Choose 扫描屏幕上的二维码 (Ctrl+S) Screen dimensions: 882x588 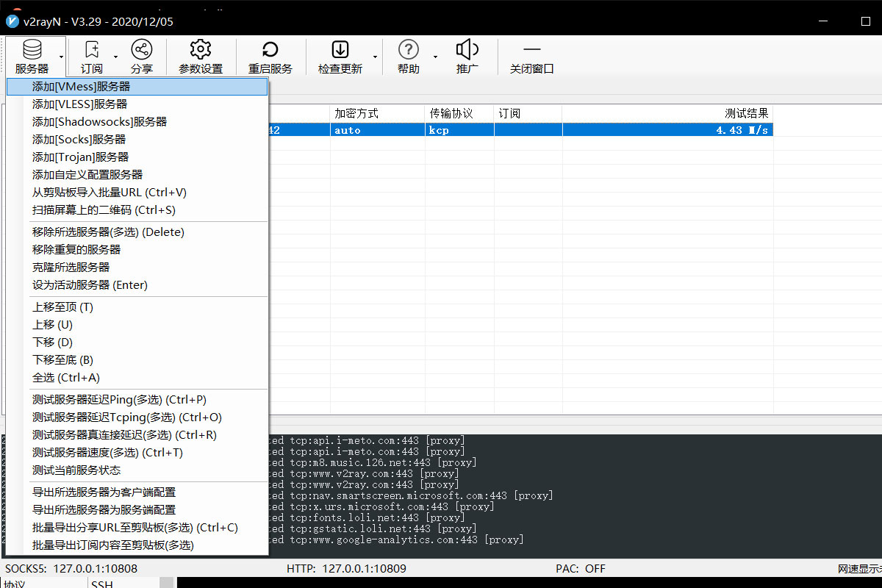coord(137,210)
